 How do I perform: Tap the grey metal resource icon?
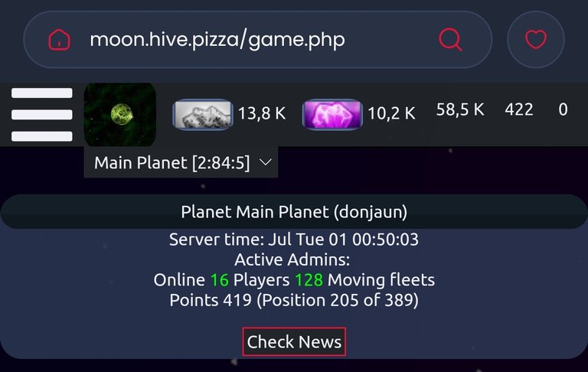coord(202,114)
